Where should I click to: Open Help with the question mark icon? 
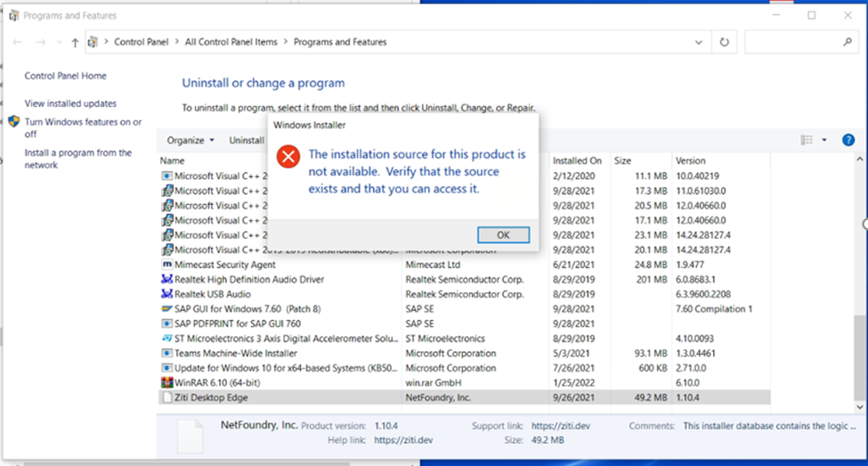click(x=848, y=140)
